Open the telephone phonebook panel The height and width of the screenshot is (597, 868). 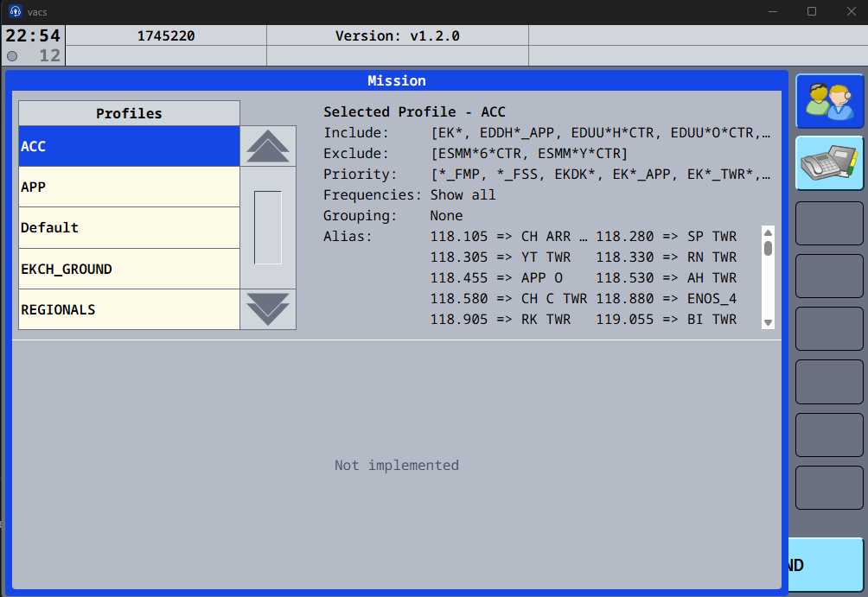point(829,162)
